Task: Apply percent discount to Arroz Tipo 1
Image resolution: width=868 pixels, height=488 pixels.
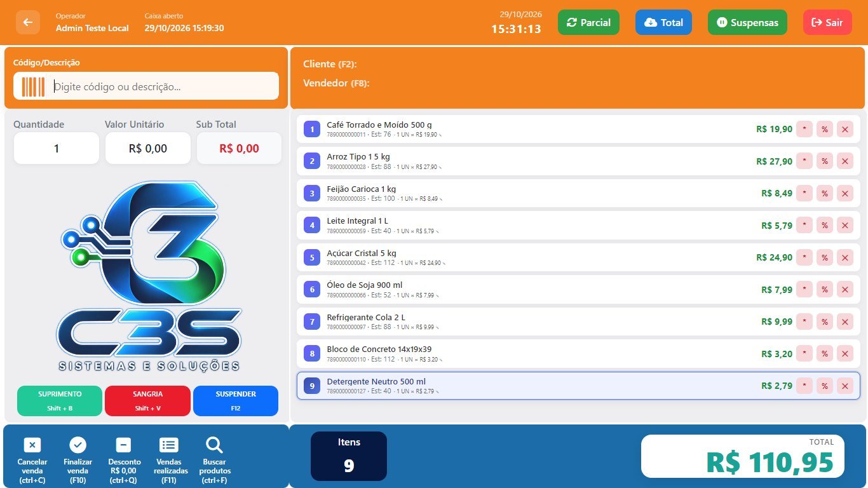Action: tap(825, 161)
